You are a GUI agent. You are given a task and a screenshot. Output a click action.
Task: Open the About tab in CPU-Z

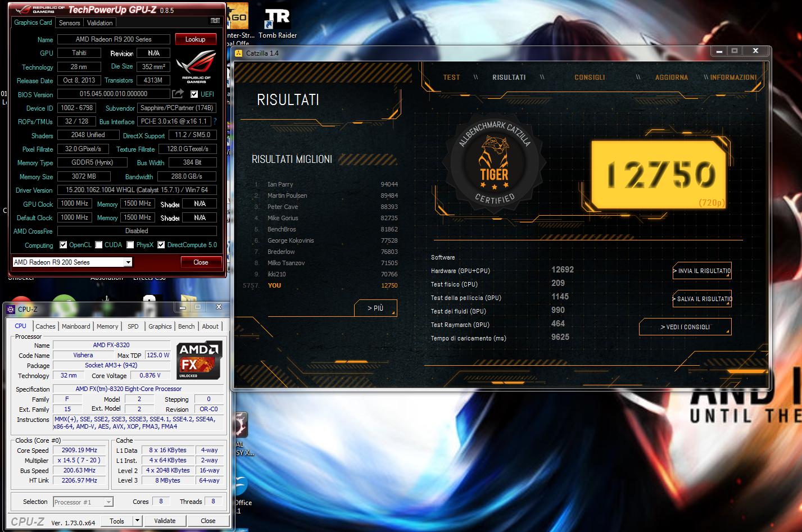tap(210, 326)
